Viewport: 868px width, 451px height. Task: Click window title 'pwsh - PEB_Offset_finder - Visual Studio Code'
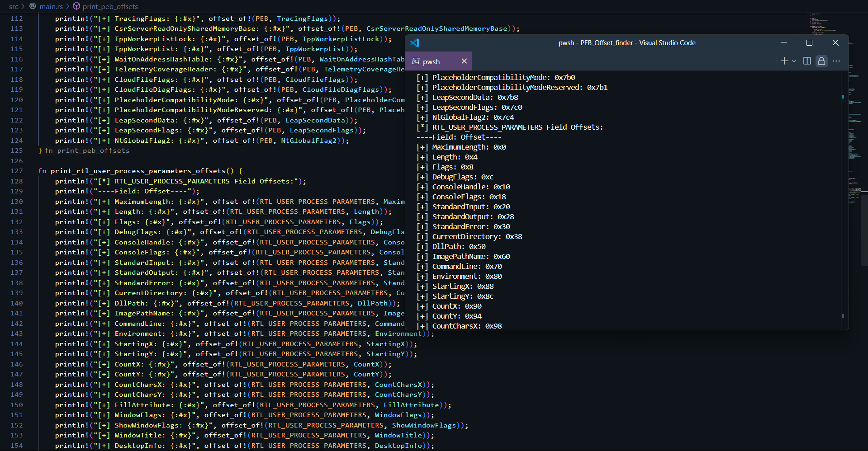627,43
